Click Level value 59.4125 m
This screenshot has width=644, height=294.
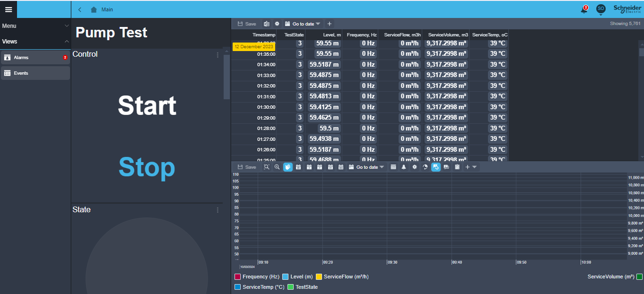324,107
